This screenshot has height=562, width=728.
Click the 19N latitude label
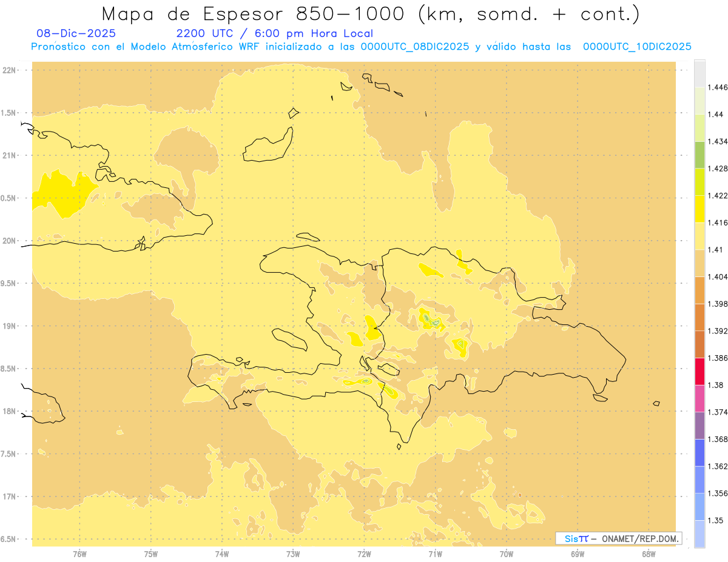tap(8, 326)
